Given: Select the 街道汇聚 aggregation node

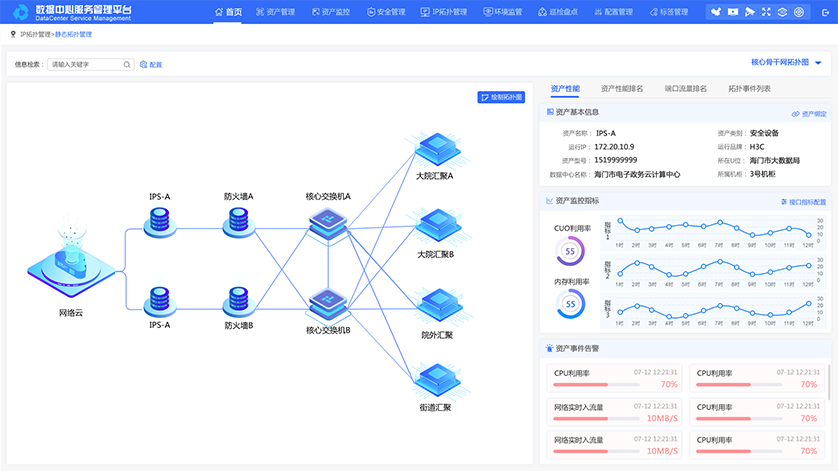Looking at the screenshot, I should (x=438, y=382).
